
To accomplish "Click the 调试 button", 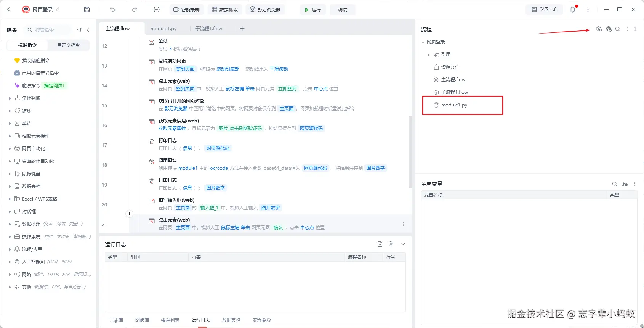I will pyautogui.click(x=343, y=10).
